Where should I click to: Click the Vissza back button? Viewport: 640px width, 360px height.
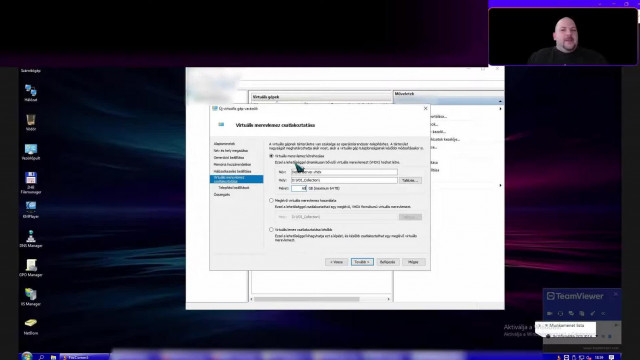click(x=336, y=262)
